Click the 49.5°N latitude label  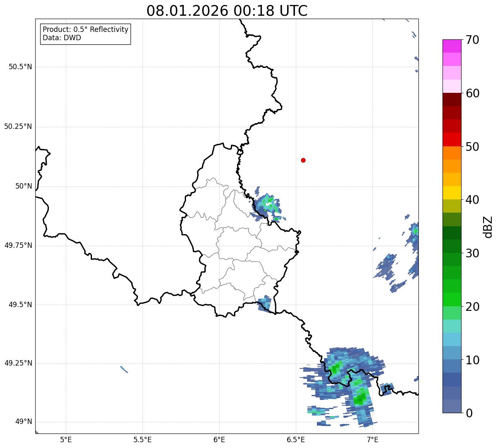[x=20, y=305]
